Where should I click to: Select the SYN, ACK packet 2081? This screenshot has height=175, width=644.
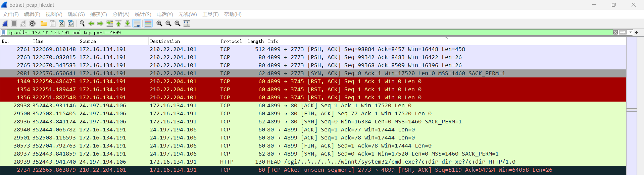click(313, 73)
